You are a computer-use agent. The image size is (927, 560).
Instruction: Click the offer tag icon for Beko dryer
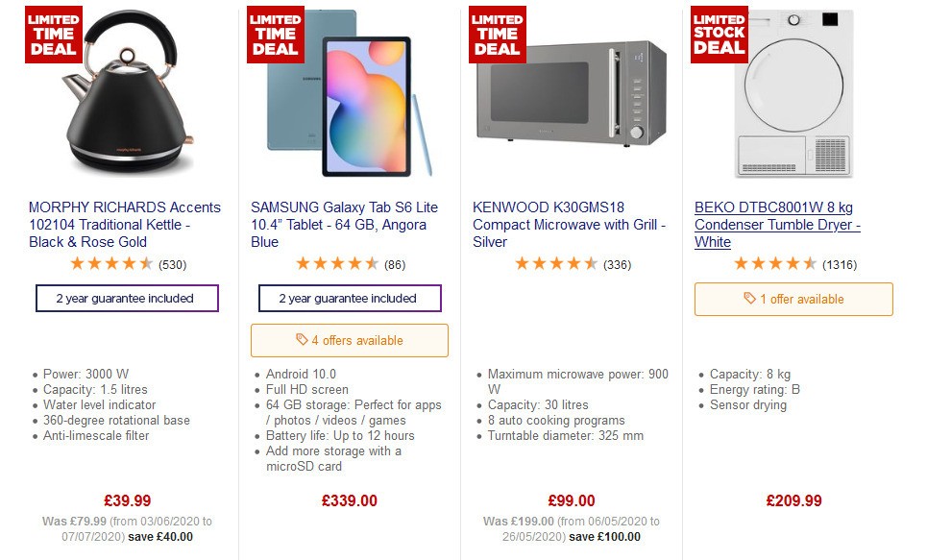[x=748, y=300]
